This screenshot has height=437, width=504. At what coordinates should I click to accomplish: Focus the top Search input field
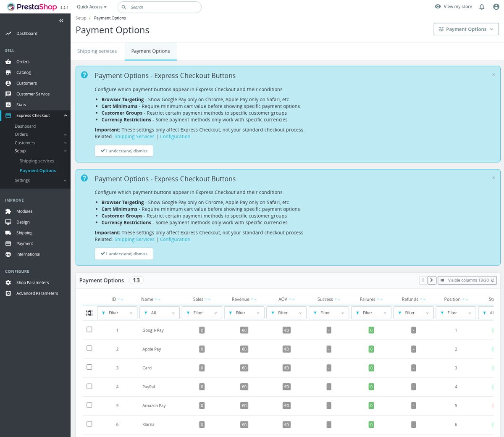(x=160, y=7)
